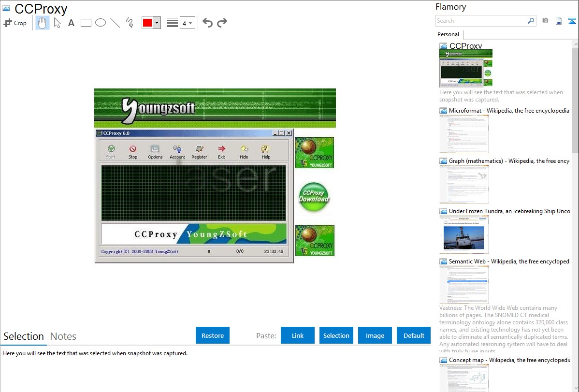Redo the last undone edit

pyautogui.click(x=222, y=23)
